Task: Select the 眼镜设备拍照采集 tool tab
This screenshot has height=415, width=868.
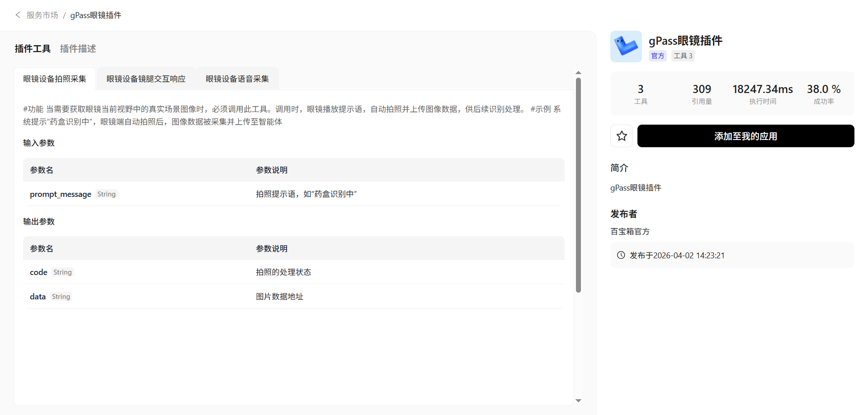Action: [x=55, y=79]
